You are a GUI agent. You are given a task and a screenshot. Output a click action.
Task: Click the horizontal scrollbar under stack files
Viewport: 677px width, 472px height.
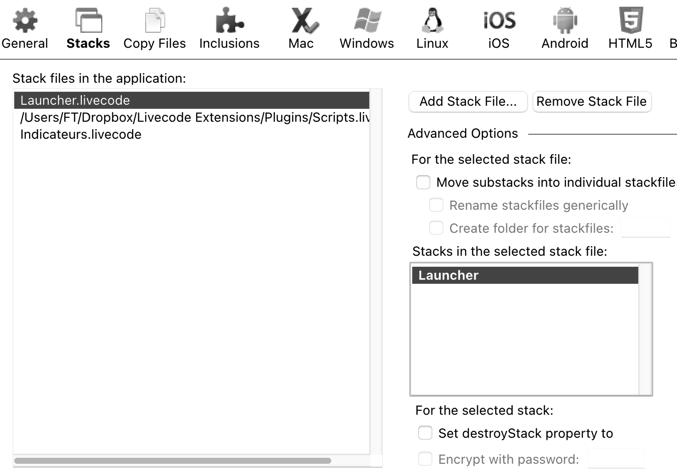(172, 461)
